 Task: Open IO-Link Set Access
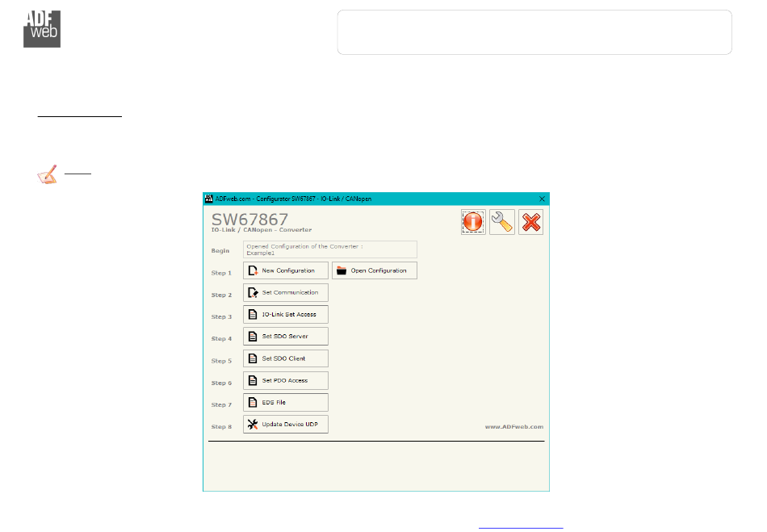(286, 314)
